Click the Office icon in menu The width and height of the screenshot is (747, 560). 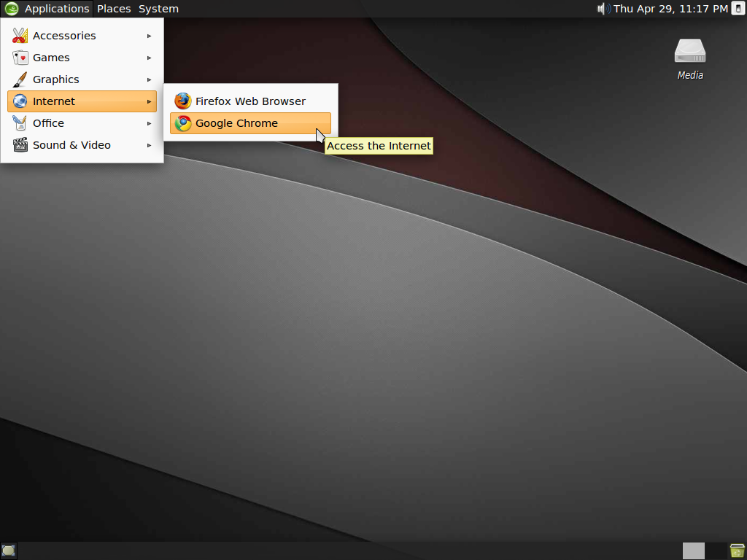tap(20, 123)
